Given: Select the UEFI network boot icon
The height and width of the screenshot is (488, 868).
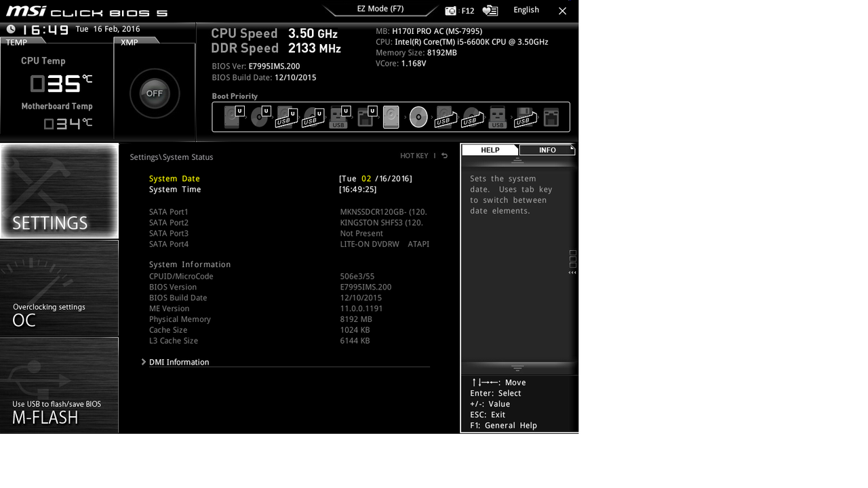Looking at the screenshot, I should pyautogui.click(x=366, y=117).
